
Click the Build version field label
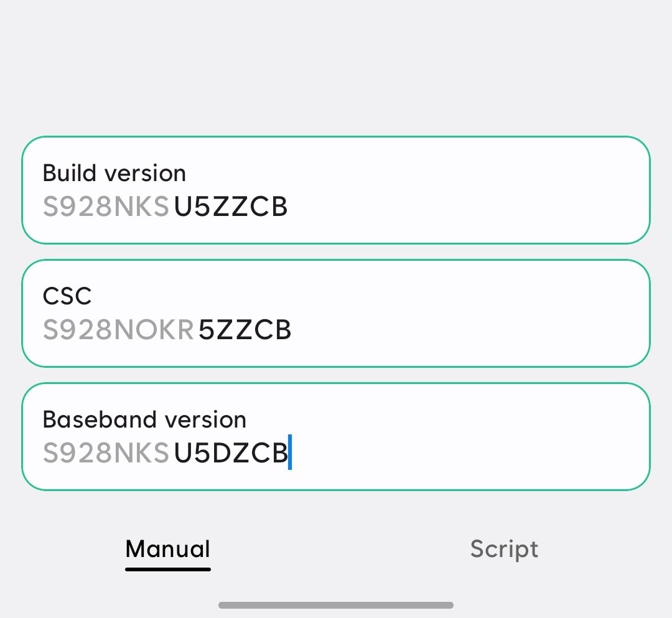pyautogui.click(x=114, y=173)
